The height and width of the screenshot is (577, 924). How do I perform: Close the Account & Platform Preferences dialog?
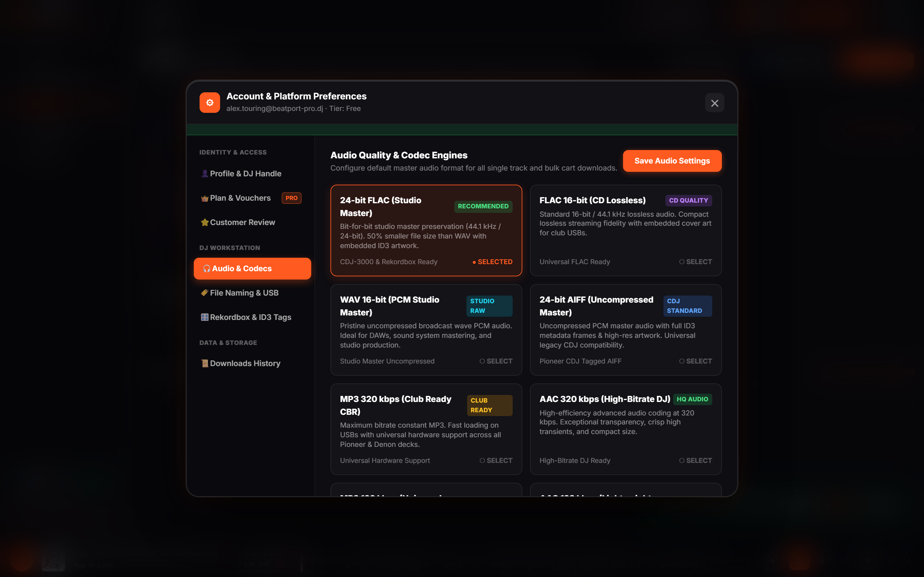point(714,103)
